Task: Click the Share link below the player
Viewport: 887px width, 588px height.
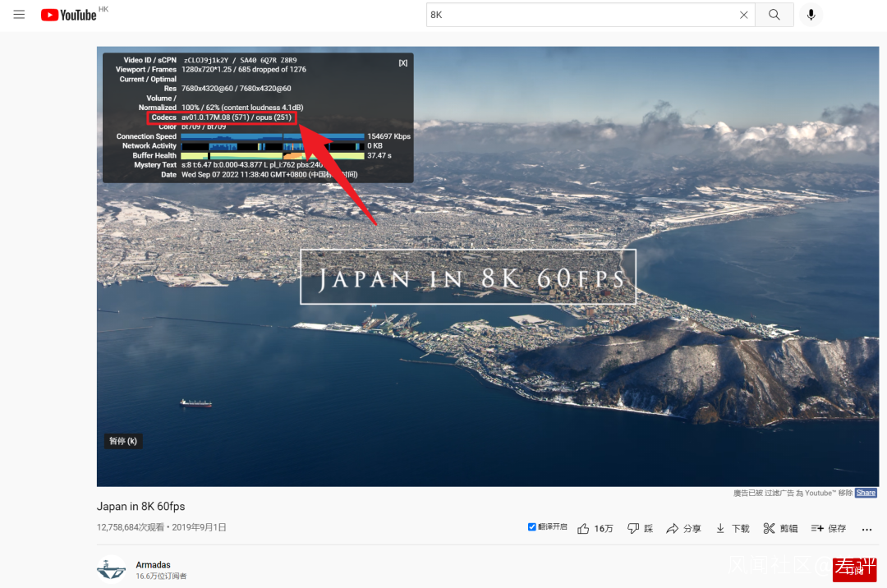Action: click(866, 493)
